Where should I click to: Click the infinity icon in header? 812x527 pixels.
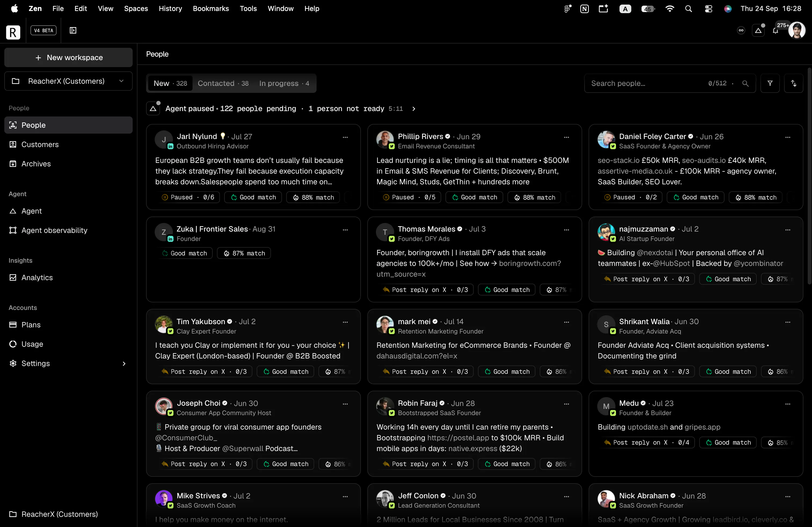(741, 30)
